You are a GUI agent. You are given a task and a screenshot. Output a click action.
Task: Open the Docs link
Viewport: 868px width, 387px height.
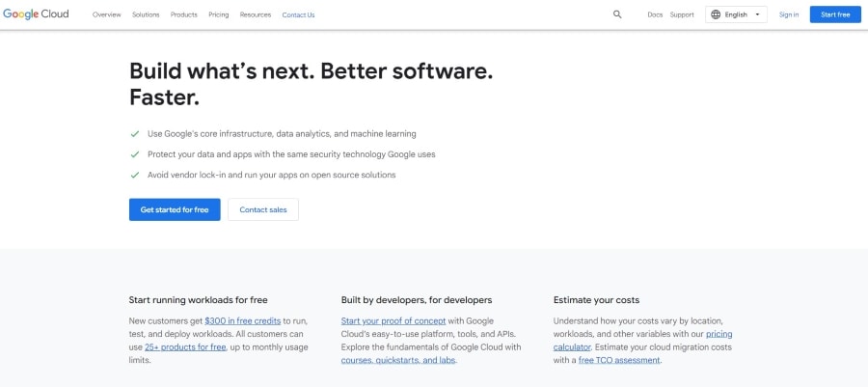click(655, 14)
